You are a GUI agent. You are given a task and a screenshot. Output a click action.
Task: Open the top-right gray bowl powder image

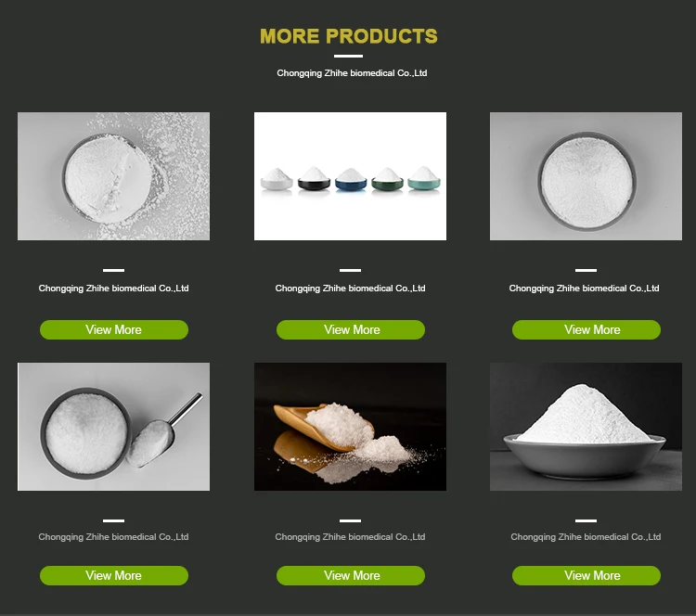(x=586, y=176)
